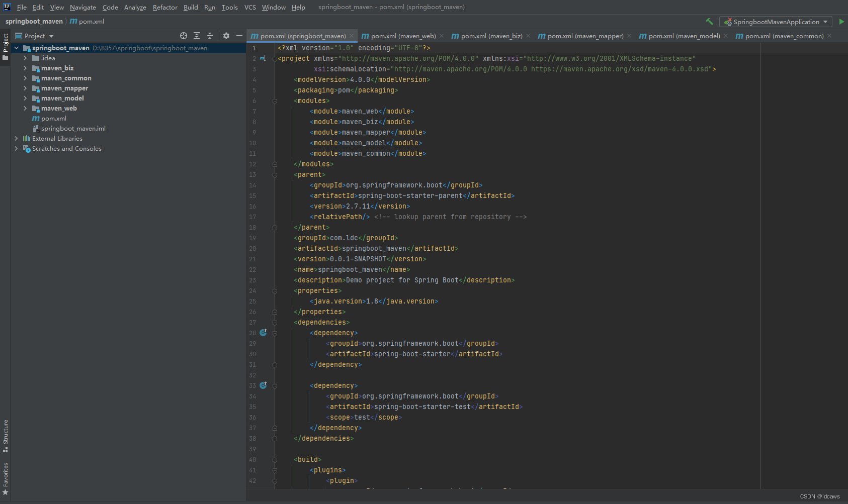Click the gutter dependency icon on line 33
This screenshot has height=504, width=848.
pyautogui.click(x=263, y=385)
